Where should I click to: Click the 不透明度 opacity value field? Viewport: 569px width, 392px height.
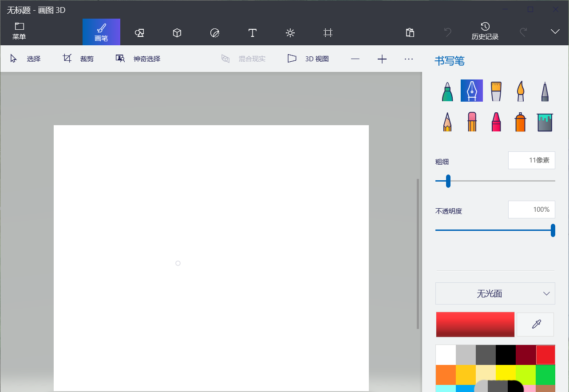coord(532,210)
